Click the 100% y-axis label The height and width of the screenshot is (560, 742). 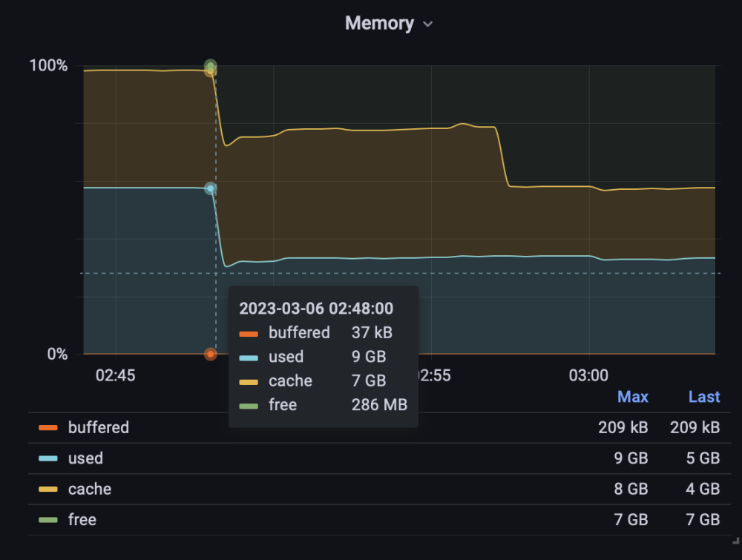(x=48, y=66)
